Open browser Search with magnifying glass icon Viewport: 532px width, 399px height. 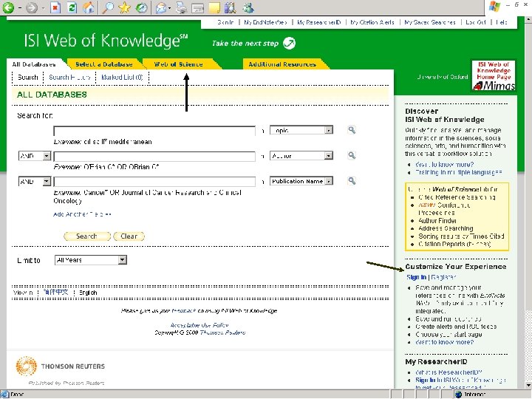coord(108,7)
